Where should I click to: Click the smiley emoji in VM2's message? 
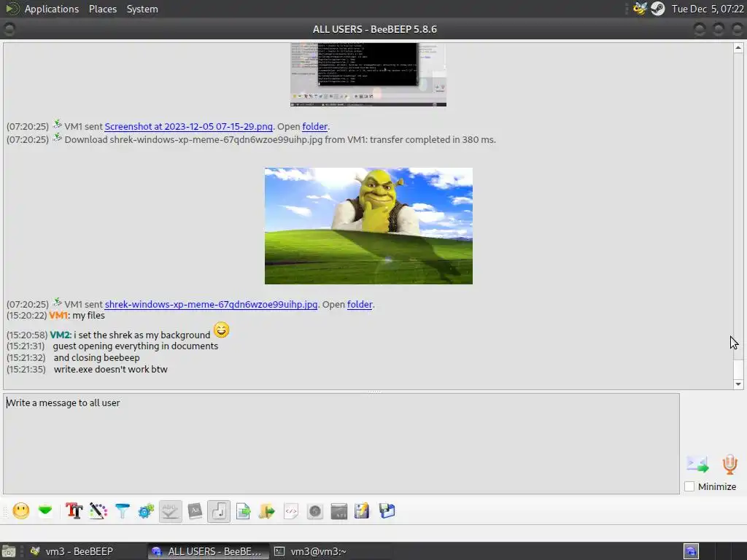[221, 330]
